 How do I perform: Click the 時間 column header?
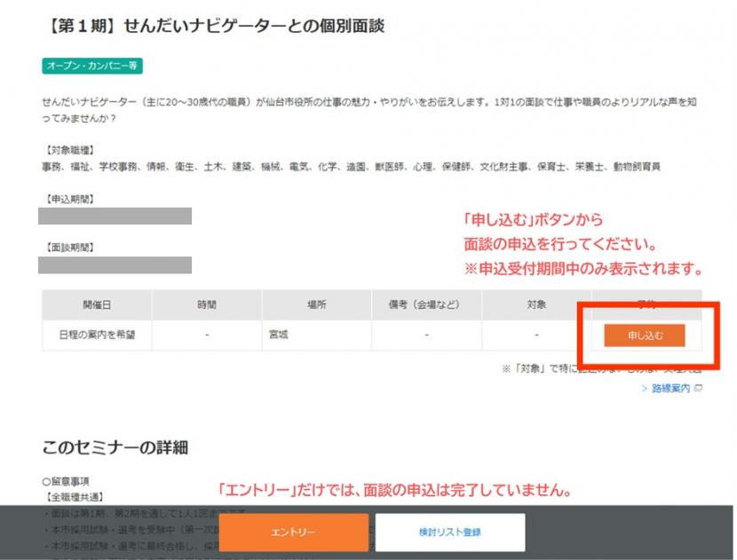coord(207,305)
